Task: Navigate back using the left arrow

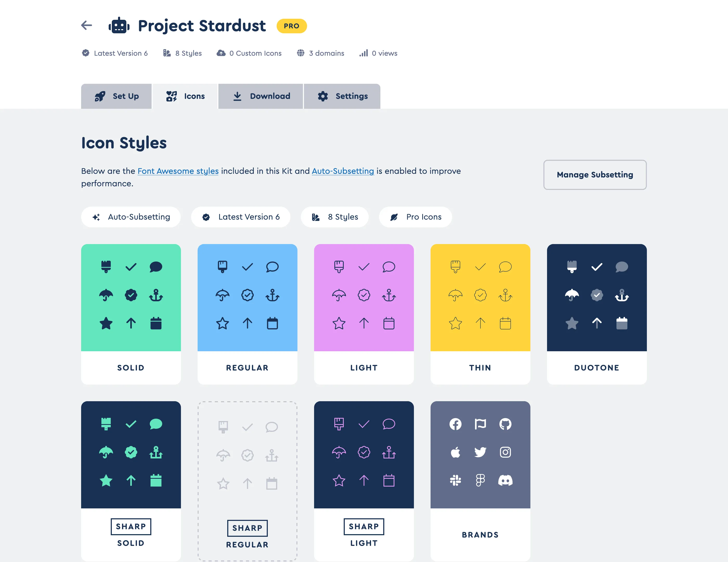Action: [x=86, y=25]
